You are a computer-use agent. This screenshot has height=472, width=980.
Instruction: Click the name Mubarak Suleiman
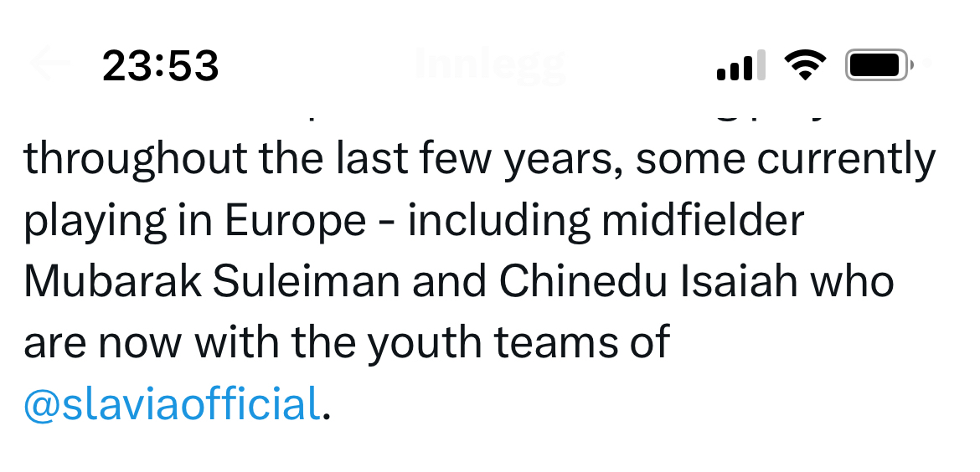[x=212, y=282]
